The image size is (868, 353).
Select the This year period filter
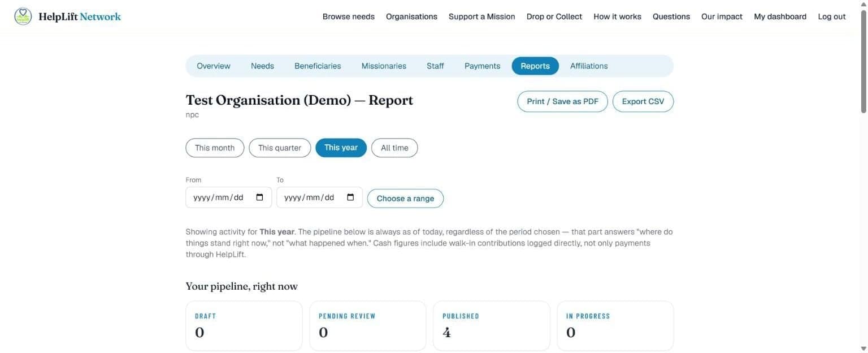pos(341,148)
